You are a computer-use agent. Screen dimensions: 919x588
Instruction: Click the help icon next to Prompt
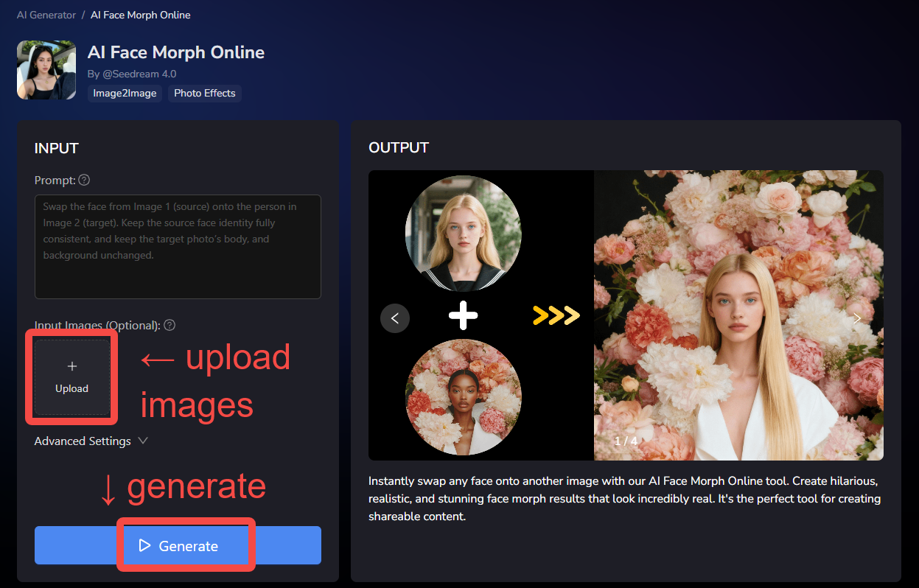84,181
